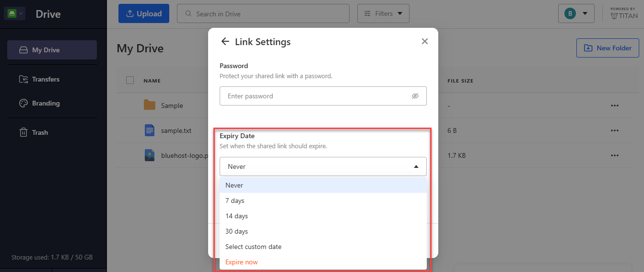Click the sample.txt file name
This screenshot has width=644, height=272.
click(176, 130)
